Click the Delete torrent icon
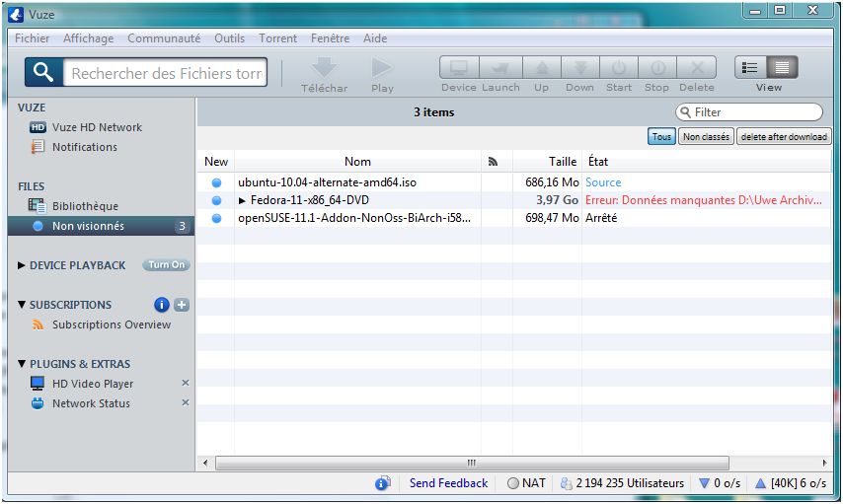Image resolution: width=843 pixels, height=504 pixels. tap(696, 68)
